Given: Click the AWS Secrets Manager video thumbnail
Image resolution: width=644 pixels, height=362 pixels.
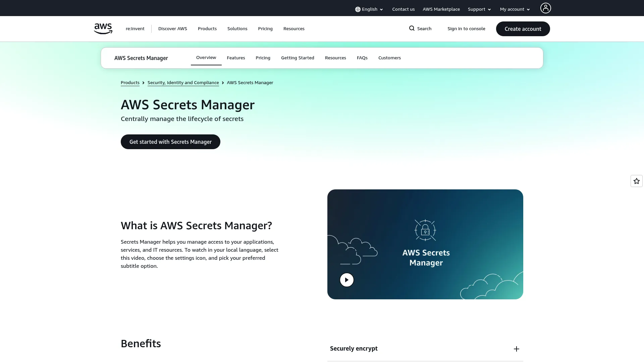Looking at the screenshot, I should coord(425,244).
